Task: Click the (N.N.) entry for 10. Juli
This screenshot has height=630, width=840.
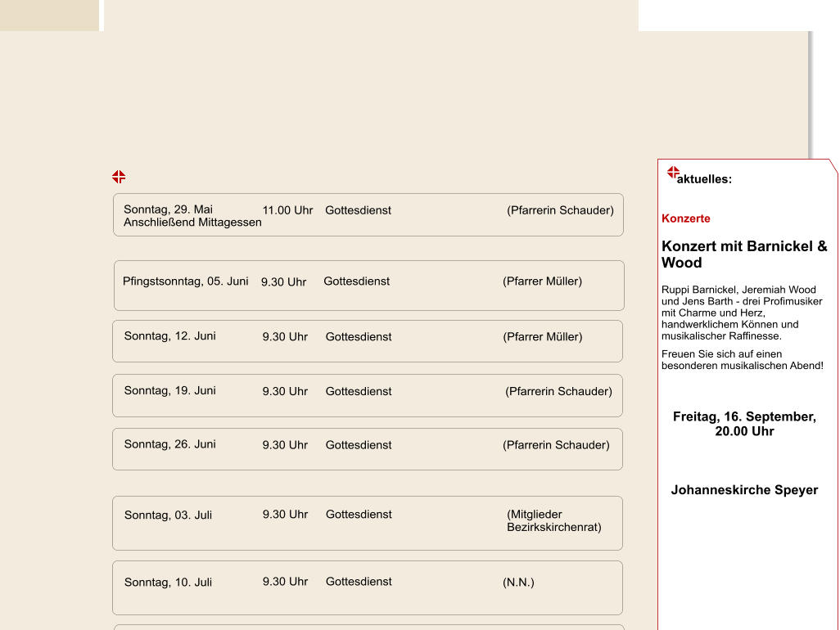Action: click(518, 583)
